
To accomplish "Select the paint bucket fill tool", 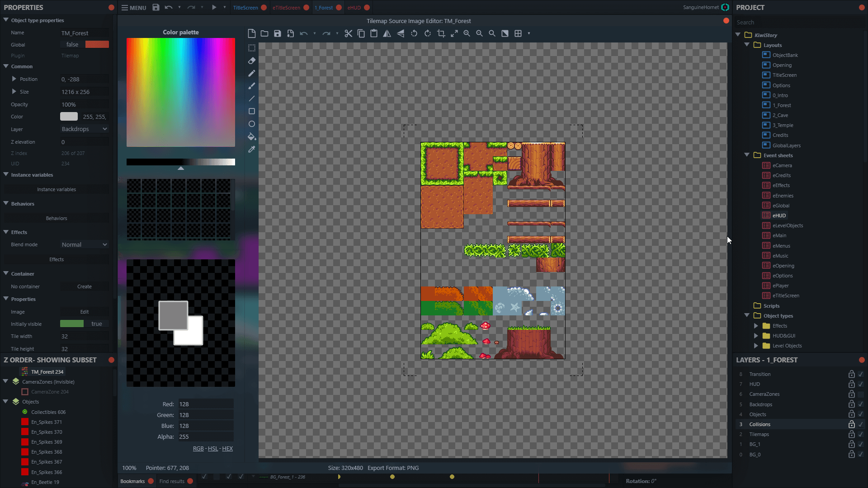I will pyautogui.click(x=251, y=136).
